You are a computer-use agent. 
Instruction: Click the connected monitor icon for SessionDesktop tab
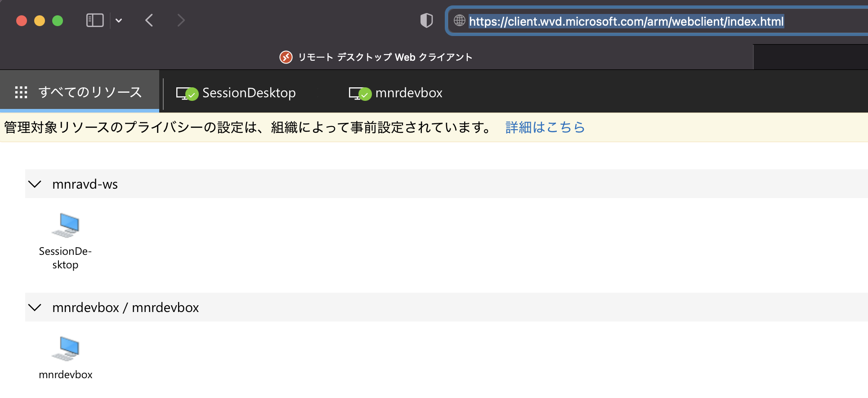click(x=187, y=94)
